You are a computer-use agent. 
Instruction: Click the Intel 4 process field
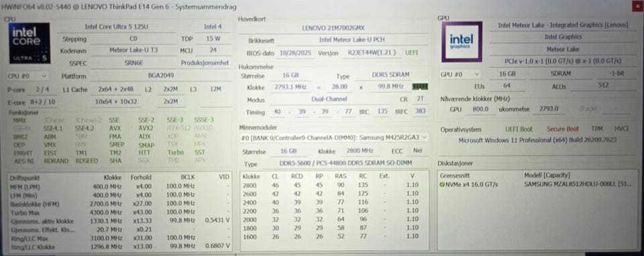tap(213, 27)
